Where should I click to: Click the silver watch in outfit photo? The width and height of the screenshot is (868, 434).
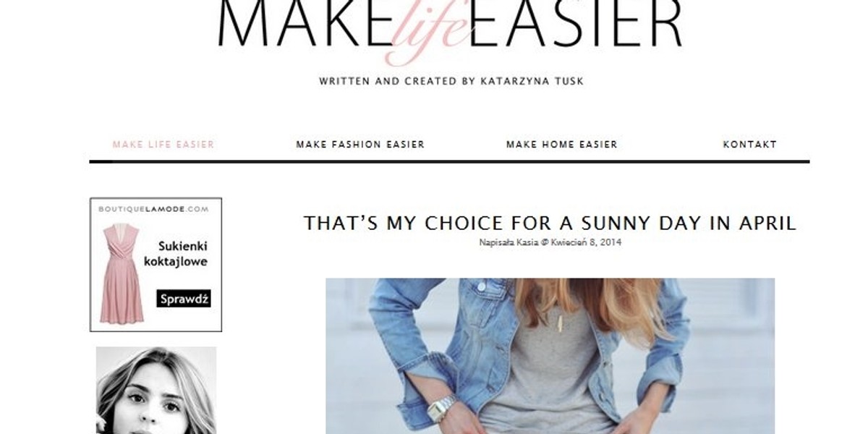coord(443,410)
